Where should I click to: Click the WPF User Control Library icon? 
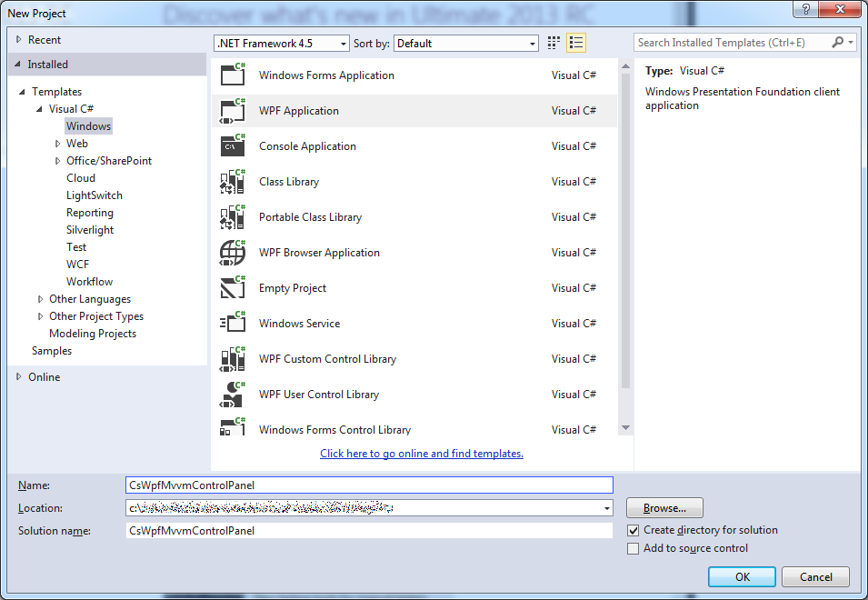233,395
